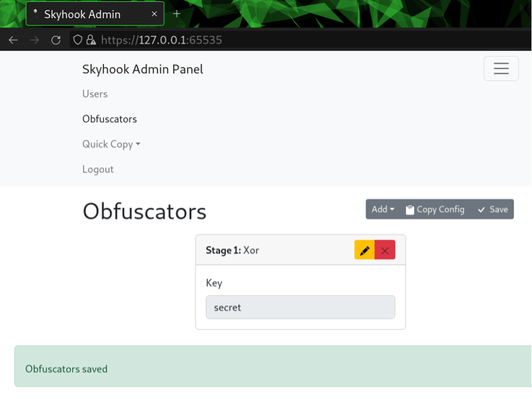This screenshot has width=532, height=399.
Task: Open the Obfuscators nav item
Action: click(x=109, y=119)
